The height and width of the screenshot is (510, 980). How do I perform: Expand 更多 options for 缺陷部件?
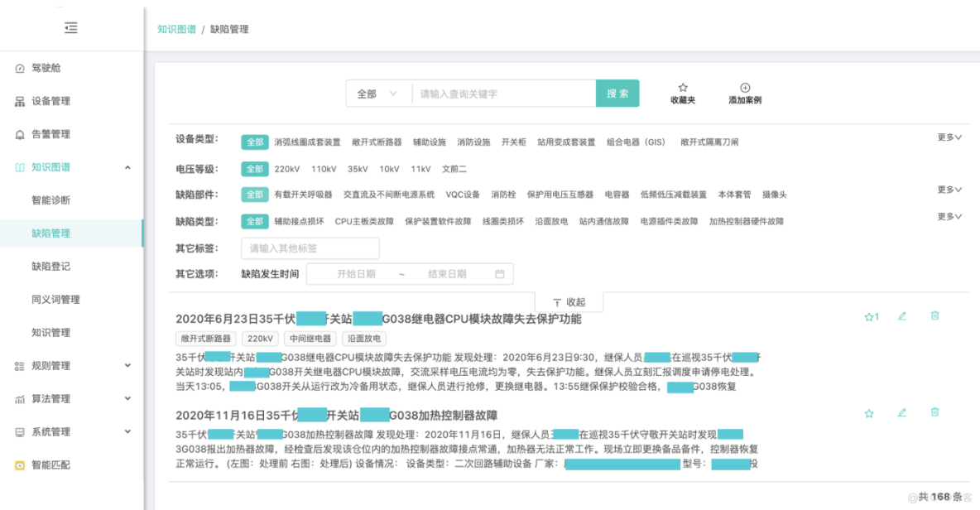point(947,189)
